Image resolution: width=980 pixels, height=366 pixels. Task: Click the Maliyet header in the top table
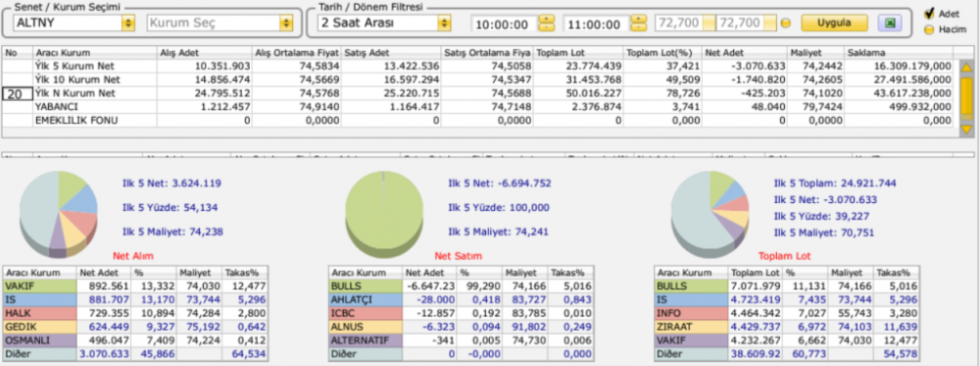815,53
